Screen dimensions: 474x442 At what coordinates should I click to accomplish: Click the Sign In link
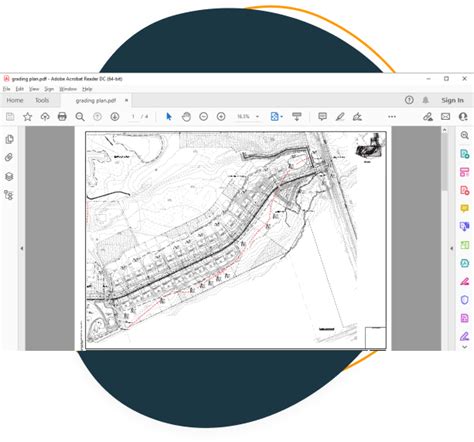click(x=452, y=100)
